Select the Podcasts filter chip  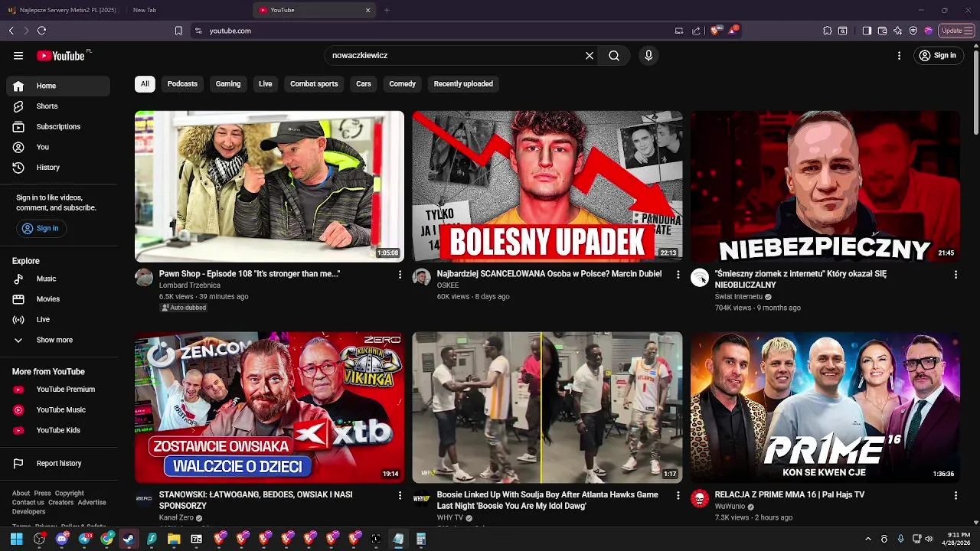click(x=182, y=84)
